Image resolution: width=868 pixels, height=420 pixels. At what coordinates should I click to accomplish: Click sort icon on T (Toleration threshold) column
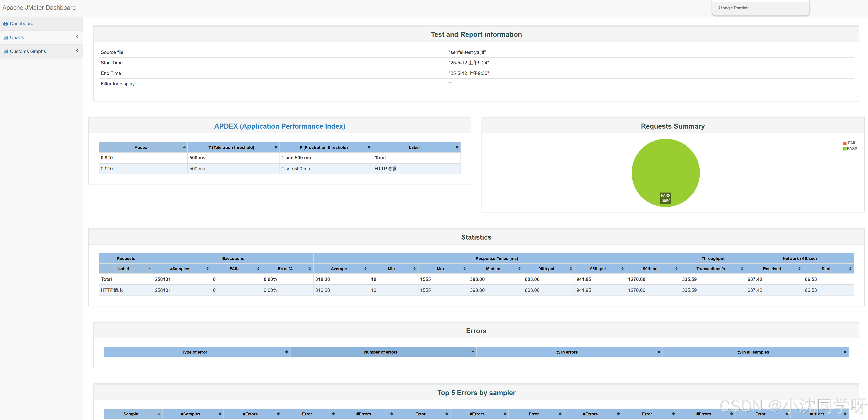[x=276, y=147]
